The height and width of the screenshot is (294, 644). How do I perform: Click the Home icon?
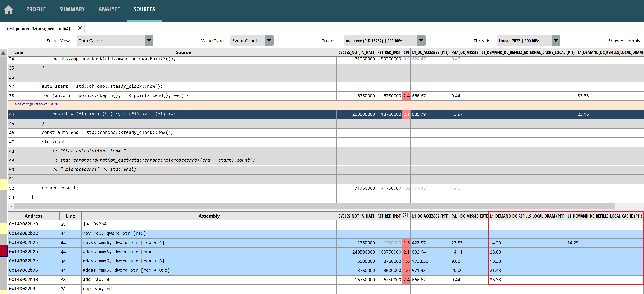click(x=9, y=9)
